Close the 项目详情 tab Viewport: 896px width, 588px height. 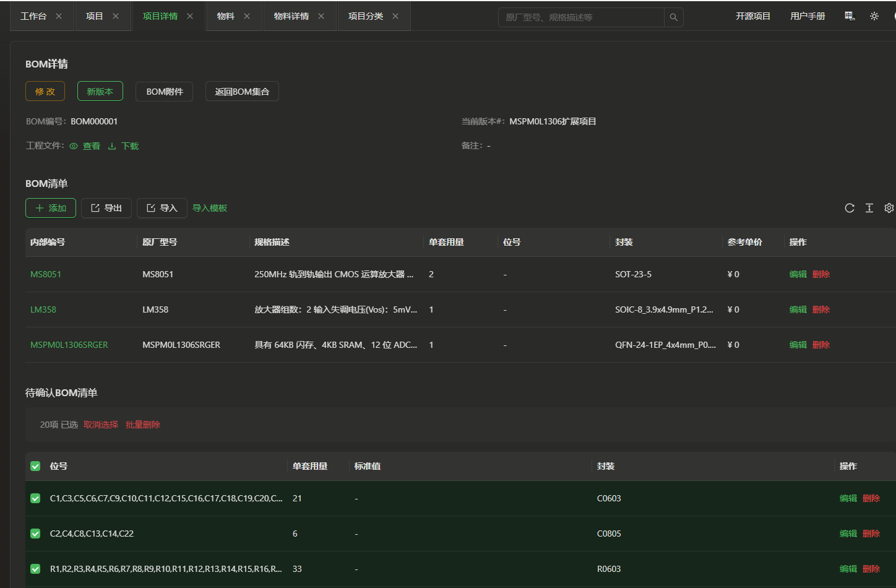pyautogui.click(x=190, y=16)
